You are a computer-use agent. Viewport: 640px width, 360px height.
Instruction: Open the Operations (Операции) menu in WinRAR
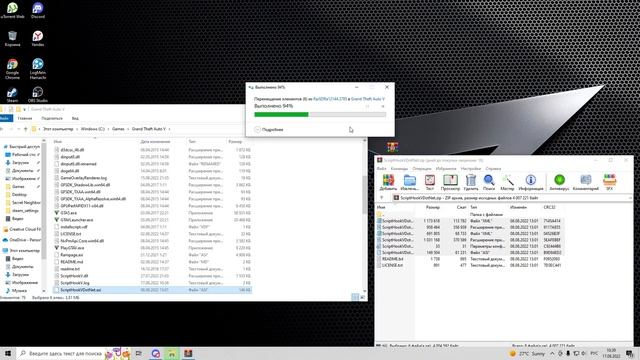coord(422,169)
